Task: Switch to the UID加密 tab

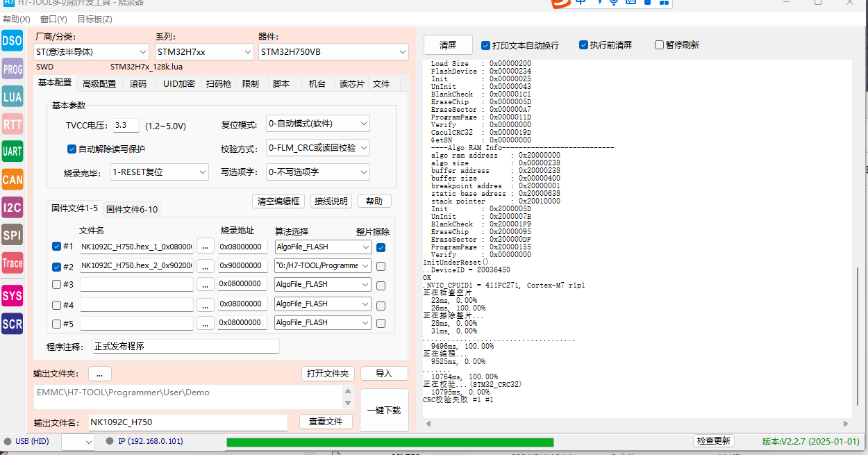Action: (179, 83)
